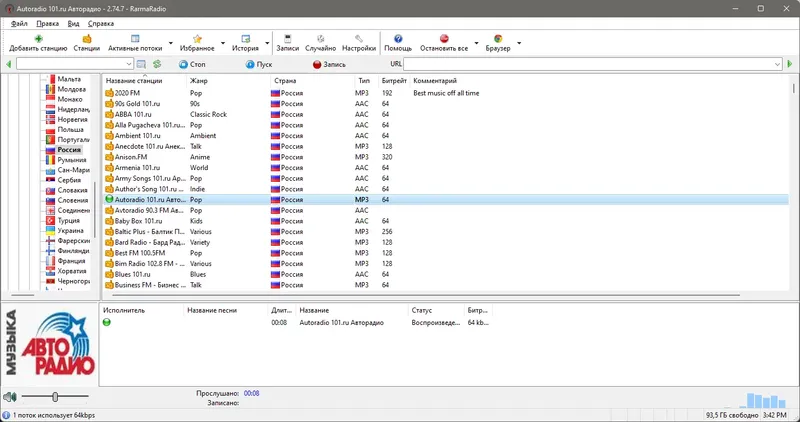
Task: Select Мальта in the country tree
Action: [x=69, y=79]
